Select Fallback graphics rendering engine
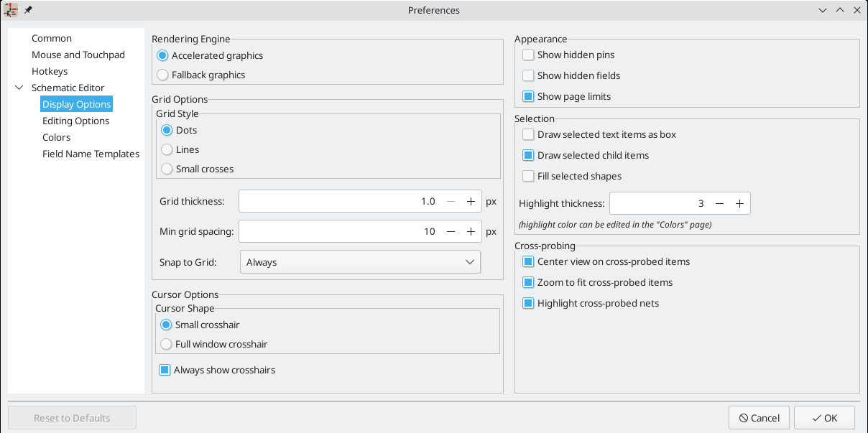 [163, 75]
